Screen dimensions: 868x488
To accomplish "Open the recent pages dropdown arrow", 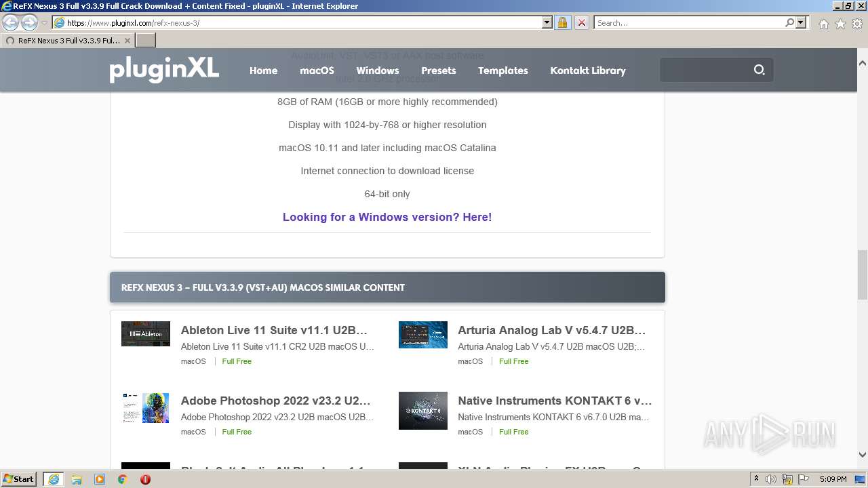I will [44, 22].
